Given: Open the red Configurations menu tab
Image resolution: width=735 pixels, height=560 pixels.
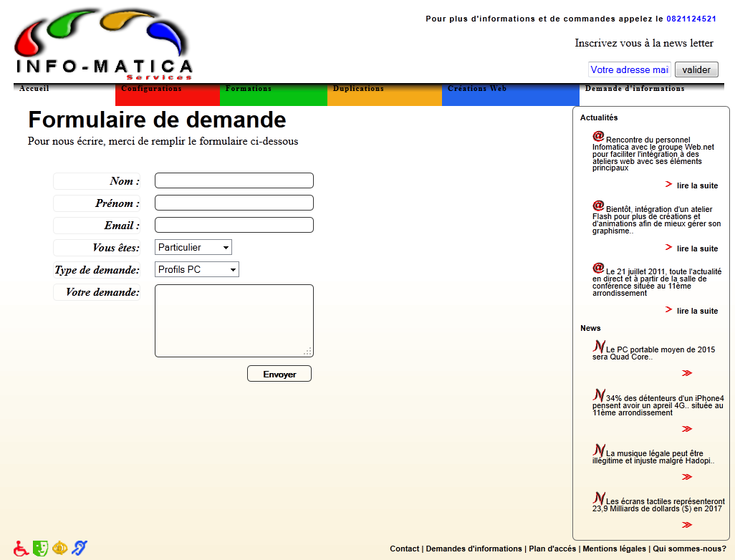Looking at the screenshot, I should pos(168,95).
